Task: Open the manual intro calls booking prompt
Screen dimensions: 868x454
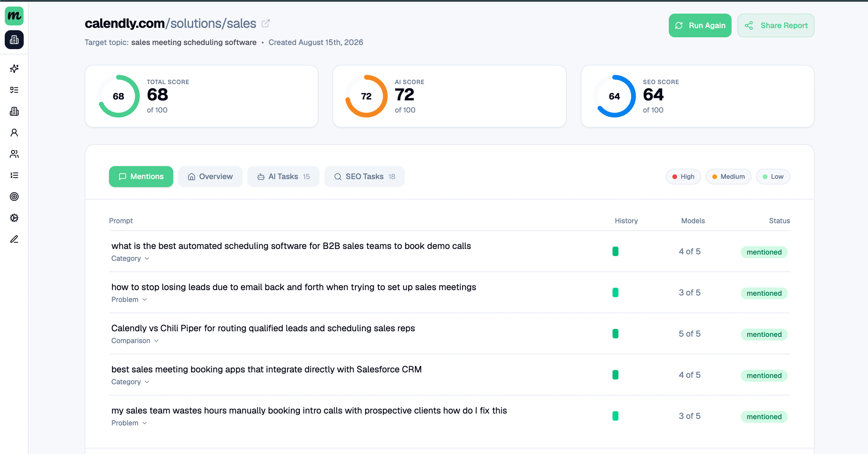Action: [x=309, y=411]
